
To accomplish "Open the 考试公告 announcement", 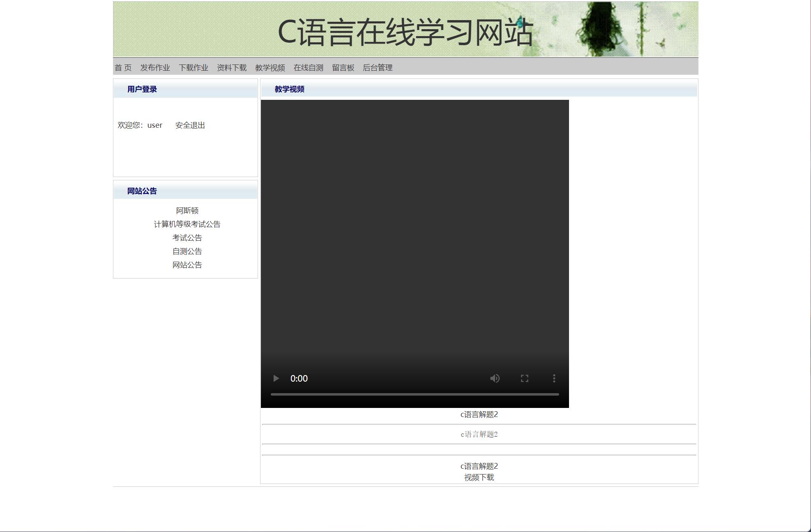I will coord(187,237).
